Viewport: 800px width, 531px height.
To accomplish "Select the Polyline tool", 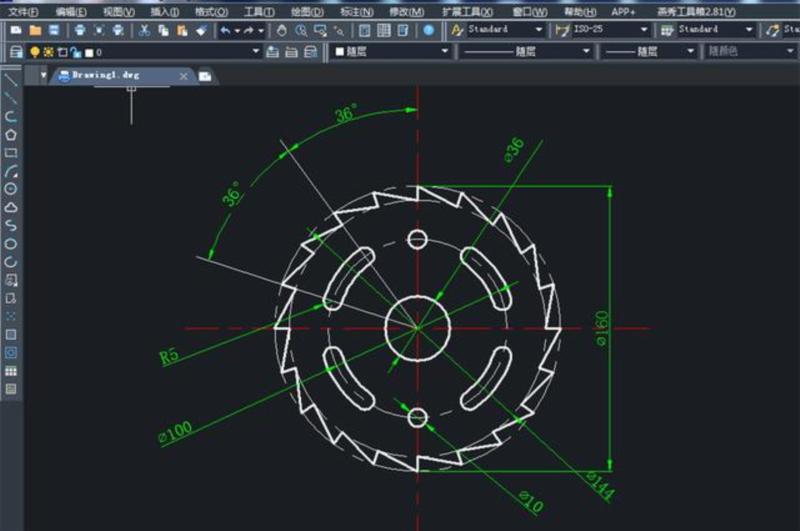I will click(x=11, y=117).
